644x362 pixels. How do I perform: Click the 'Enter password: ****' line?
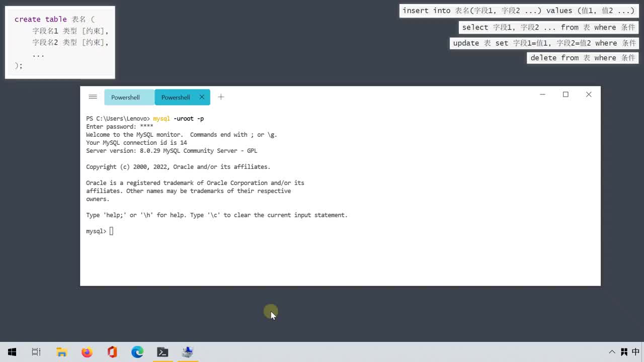tap(120, 127)
